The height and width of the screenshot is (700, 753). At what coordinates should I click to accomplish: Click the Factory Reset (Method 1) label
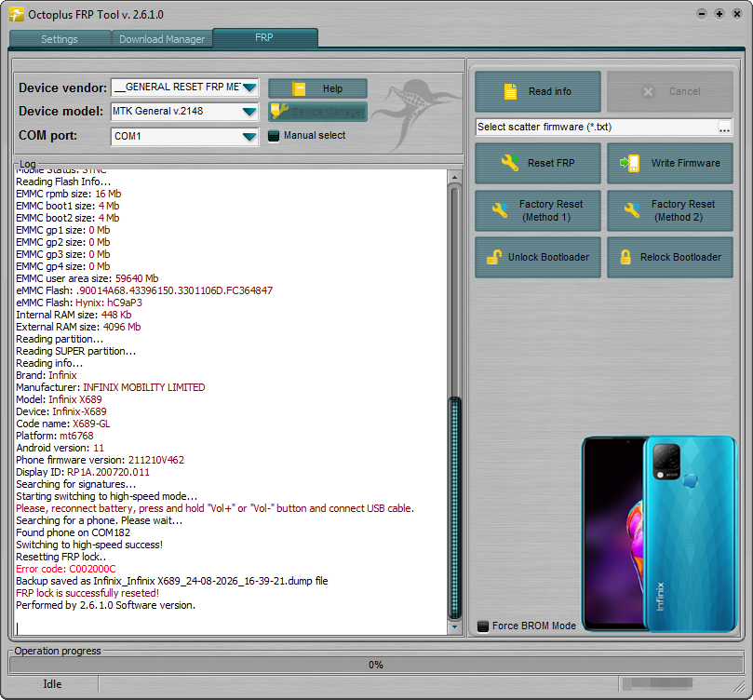[551, 210]
